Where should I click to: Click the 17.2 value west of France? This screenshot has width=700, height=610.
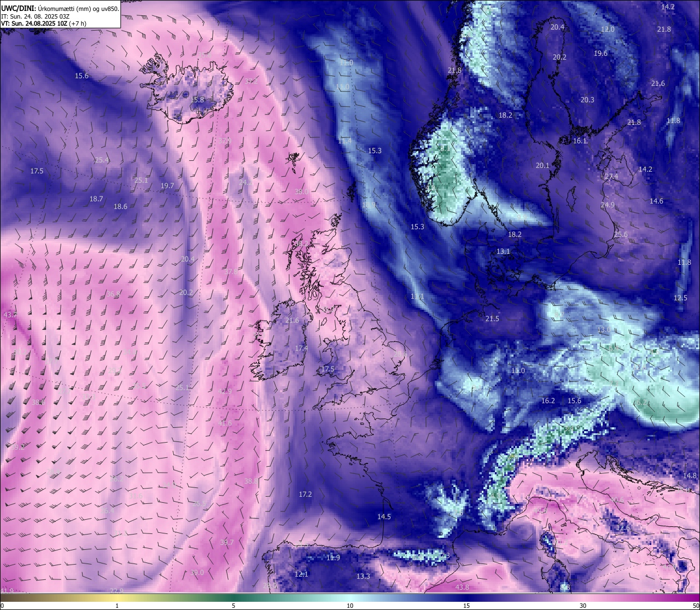pyautogui.click(x=305, y=495)
